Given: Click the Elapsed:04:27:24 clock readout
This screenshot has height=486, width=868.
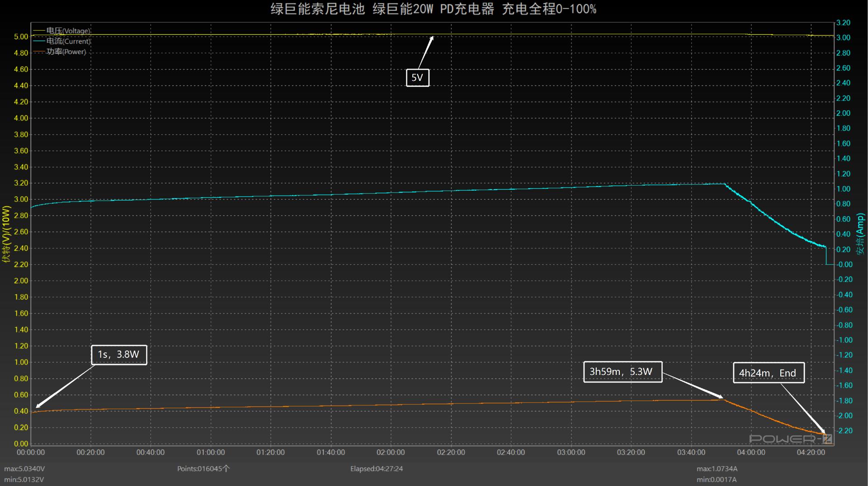Looking at the screenshot, I should pos(377,469).
